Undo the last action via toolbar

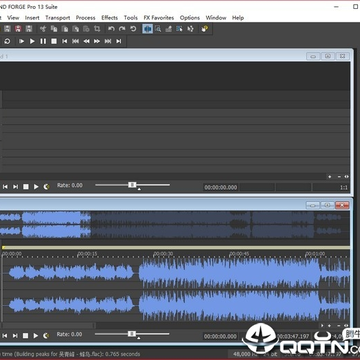[x=111, y=29]
